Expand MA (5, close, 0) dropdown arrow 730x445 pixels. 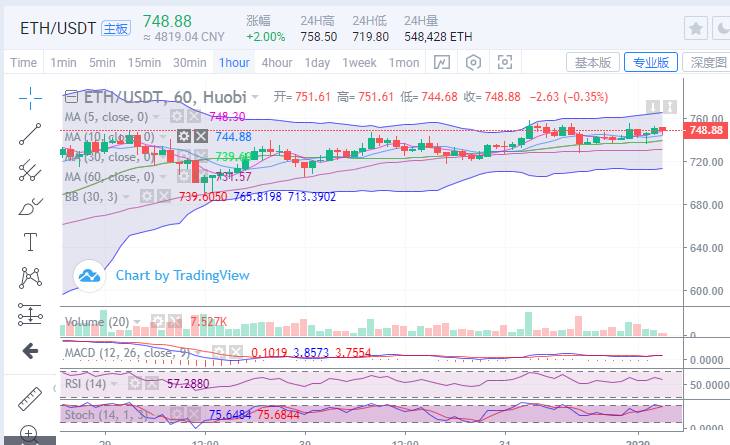pyautogui.click(x=156, y=117)
